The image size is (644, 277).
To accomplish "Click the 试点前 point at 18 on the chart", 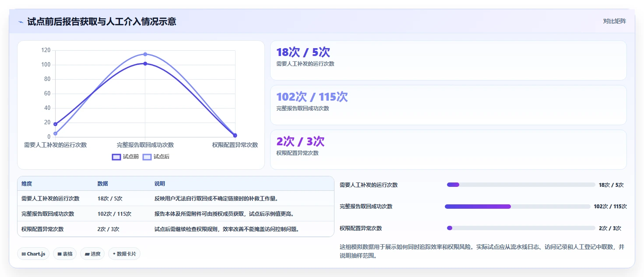I will pyautogui.click(x=55, y=124).
